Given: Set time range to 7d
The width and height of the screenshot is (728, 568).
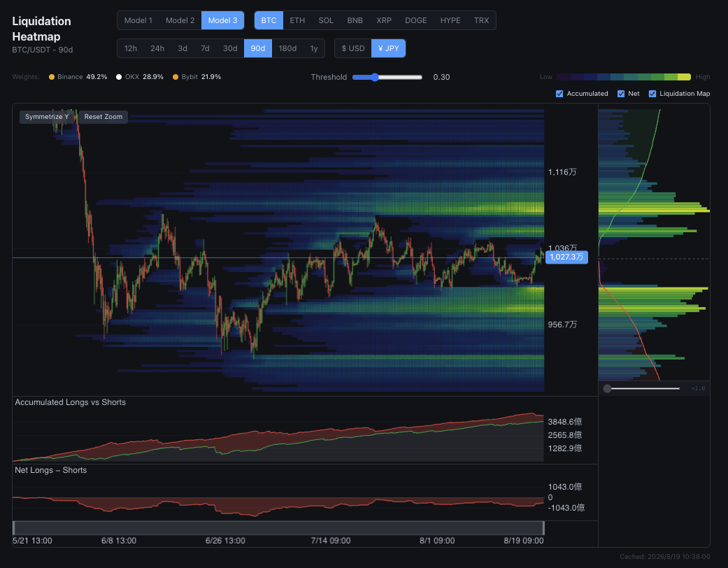Looking at the screenshot, I should (205, 48).
